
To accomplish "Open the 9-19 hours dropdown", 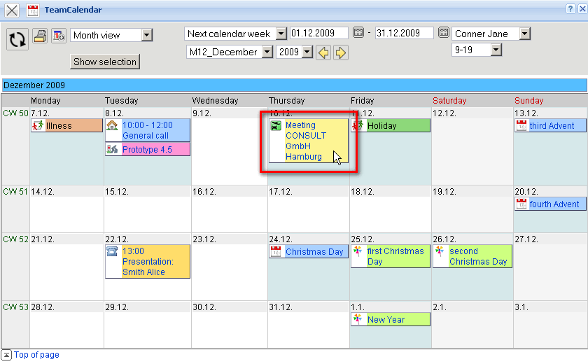I will (x=496, y=50).
